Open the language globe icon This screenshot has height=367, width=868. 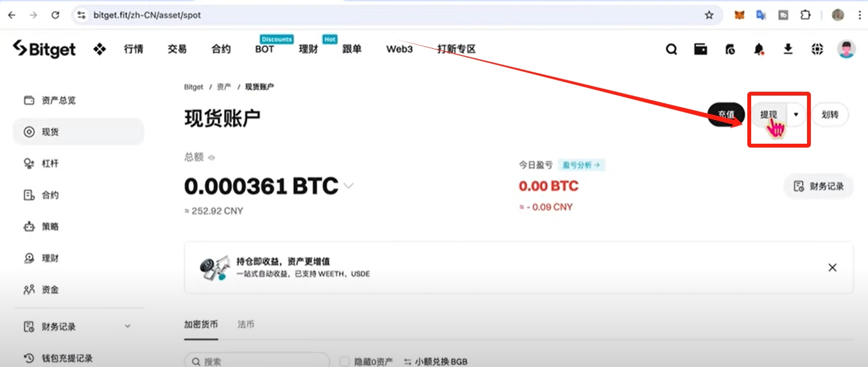pos(817,49)
